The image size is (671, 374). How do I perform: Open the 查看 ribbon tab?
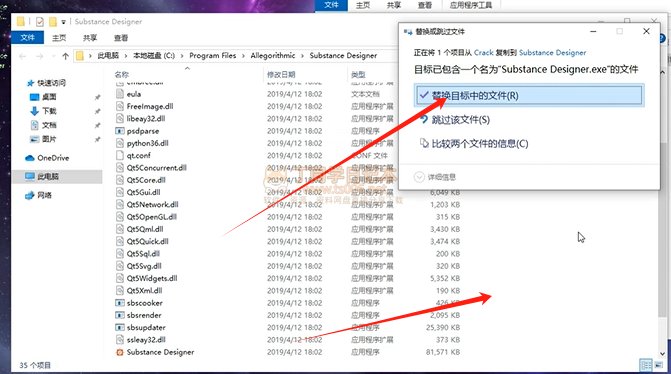pyautogui.click(x=121, y=38)
